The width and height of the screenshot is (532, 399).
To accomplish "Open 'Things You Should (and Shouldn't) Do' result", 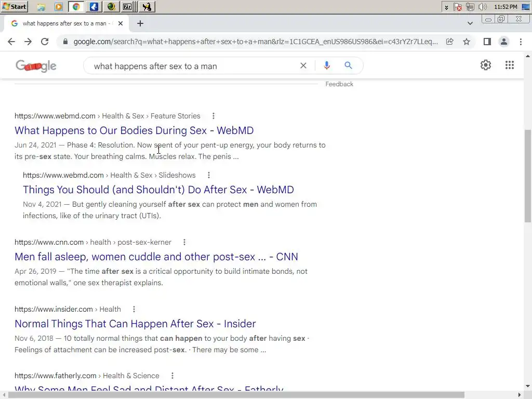I will click(158, 190).
